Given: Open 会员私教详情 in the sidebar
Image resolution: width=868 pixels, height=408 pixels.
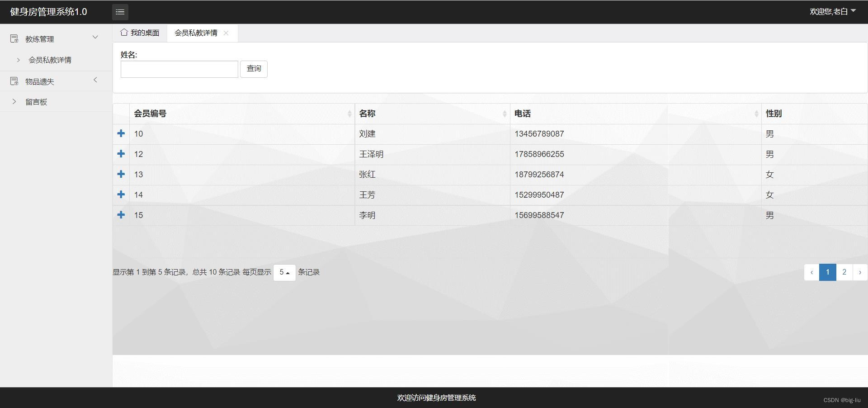Looking at the screenshot, I should [x=50, y=60].
